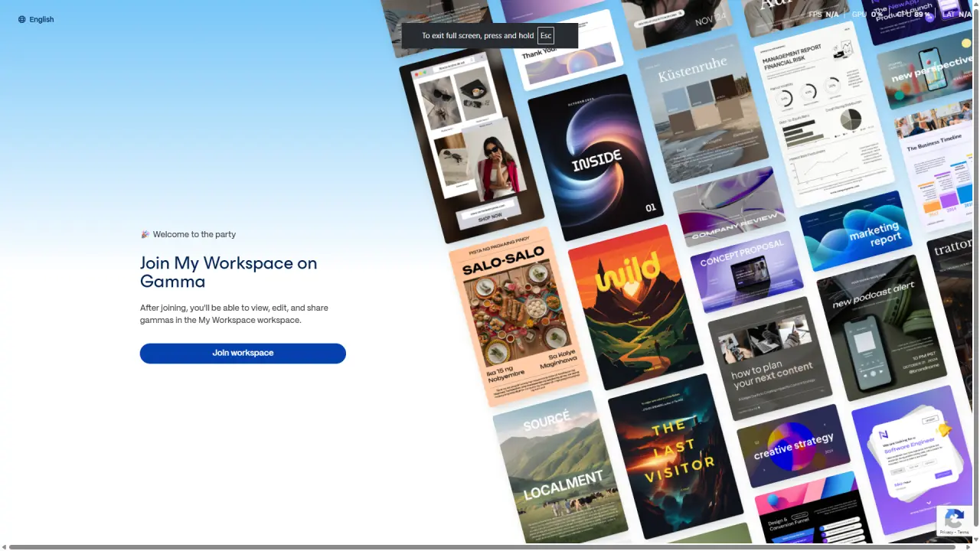Screen dimensions: 980x551
Task: Select the SALO-SALO food poster thumbnail
Action: [x=518, y=316]
